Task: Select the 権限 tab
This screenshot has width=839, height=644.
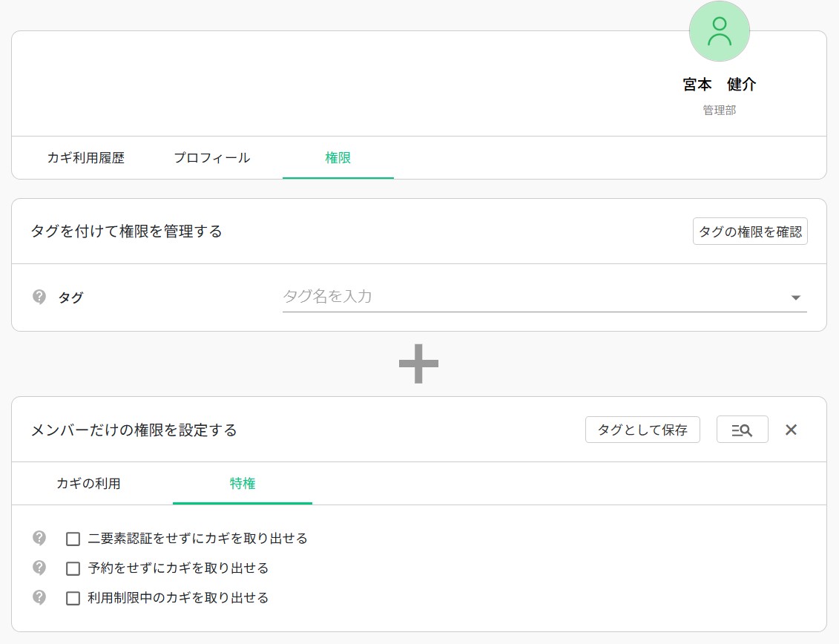Action: point(338,158)
